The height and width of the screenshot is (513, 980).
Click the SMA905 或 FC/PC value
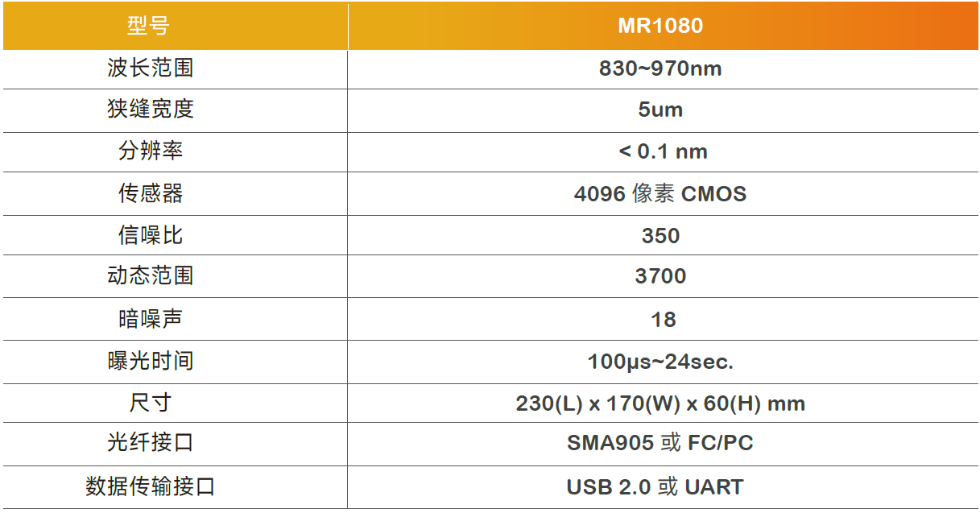coord(660,443)
